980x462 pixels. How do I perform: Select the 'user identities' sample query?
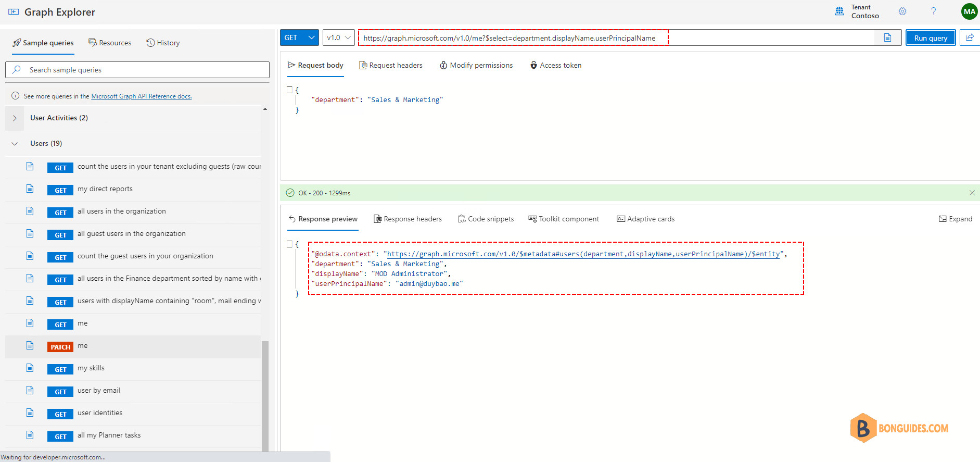(100, 413)
